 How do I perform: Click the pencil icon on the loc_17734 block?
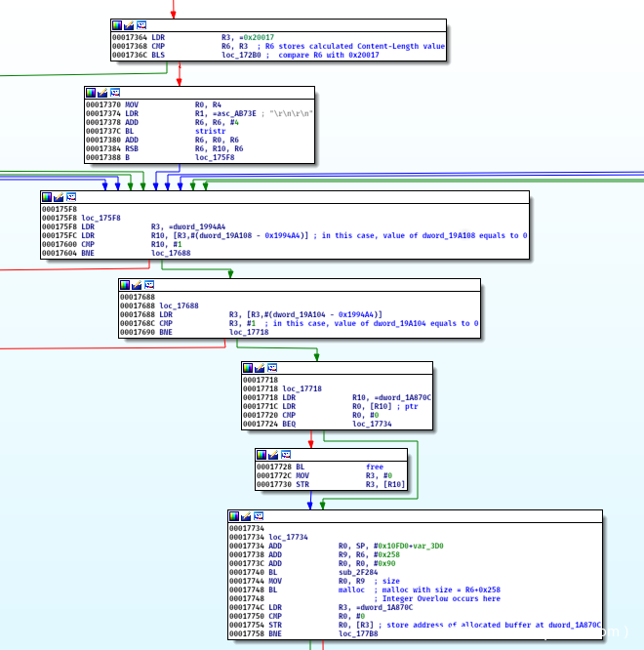pyautogui.click(x=247, y=516)
